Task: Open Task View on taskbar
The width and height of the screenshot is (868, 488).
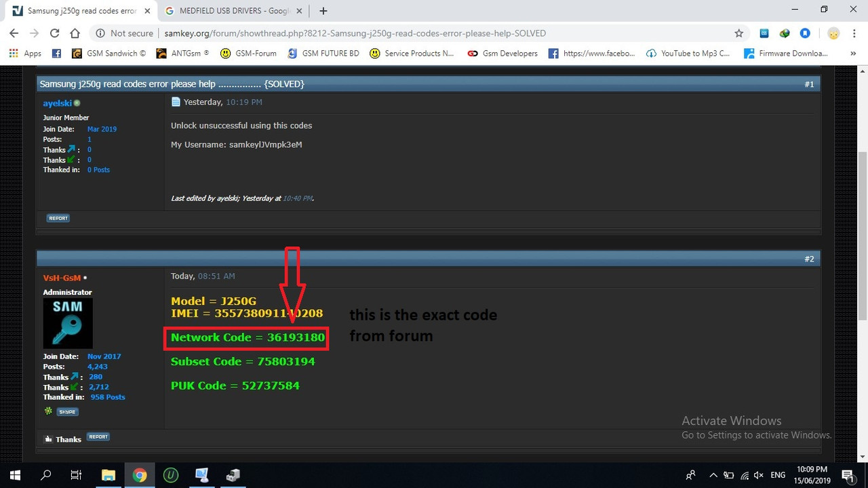Action: tap(77, 475)
